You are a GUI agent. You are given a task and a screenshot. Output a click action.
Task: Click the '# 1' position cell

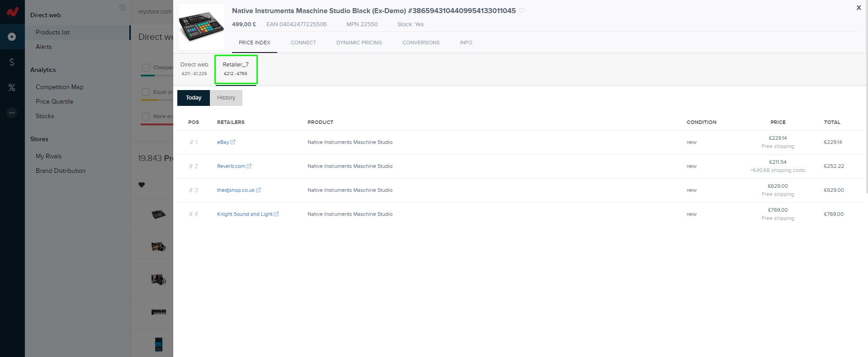194,142
